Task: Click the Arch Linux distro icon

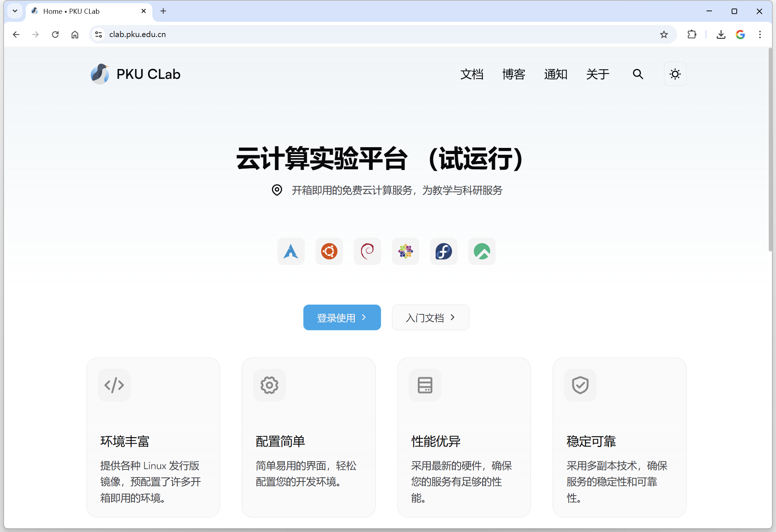Action: coord(291,251)
